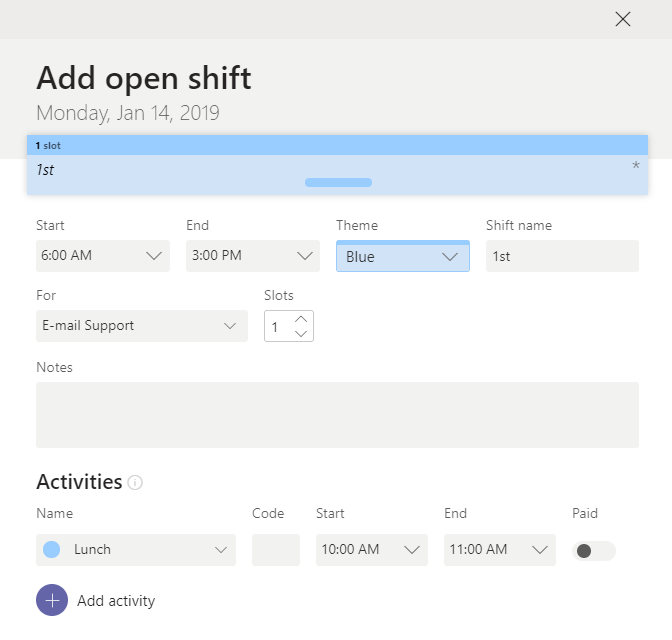The width and height of the screenshot is (672, 640).
Task: Toggle the Paid switch for Lunch
Action: click(593, 551)
